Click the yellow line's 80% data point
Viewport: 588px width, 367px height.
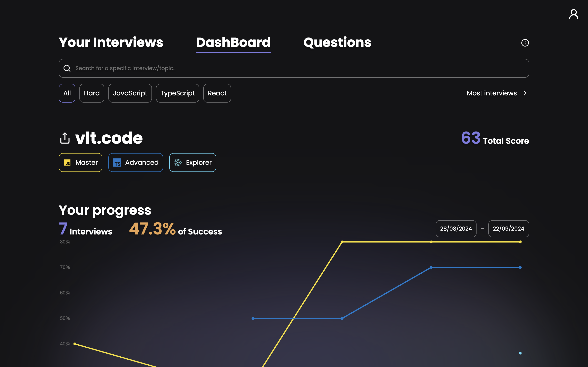(x=342, y=242)
